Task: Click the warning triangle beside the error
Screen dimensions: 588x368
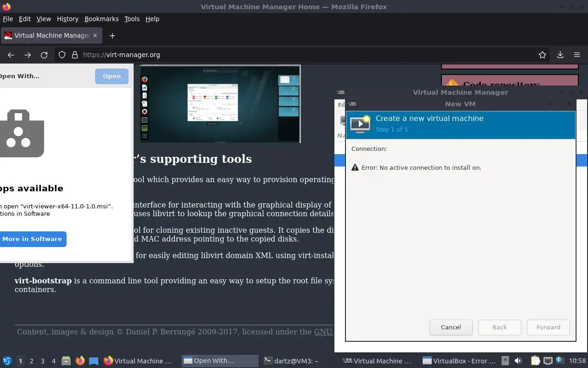Action: point(355,167)
